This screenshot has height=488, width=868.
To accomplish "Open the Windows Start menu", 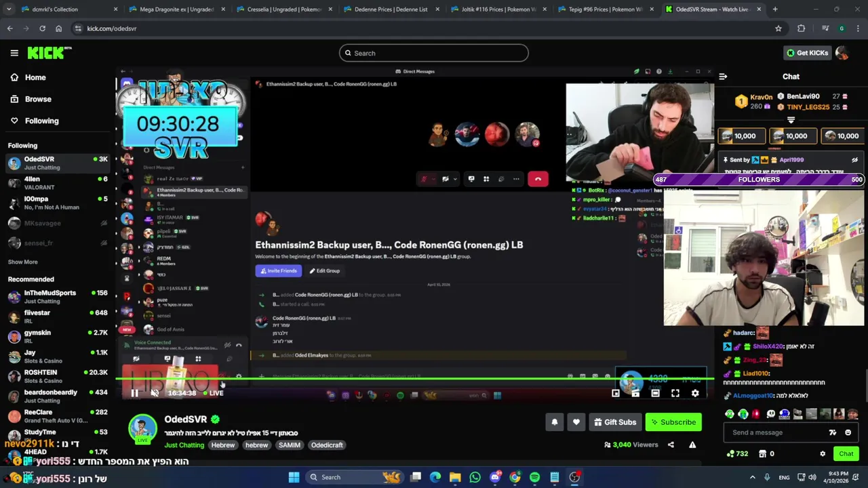I will [x=294, y=477].
